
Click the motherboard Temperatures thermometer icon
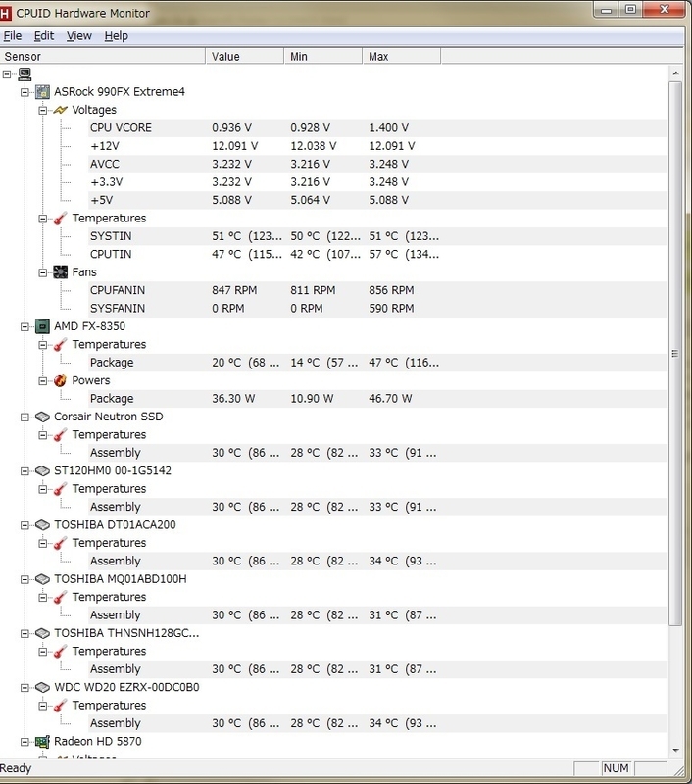tap(60, 219)
